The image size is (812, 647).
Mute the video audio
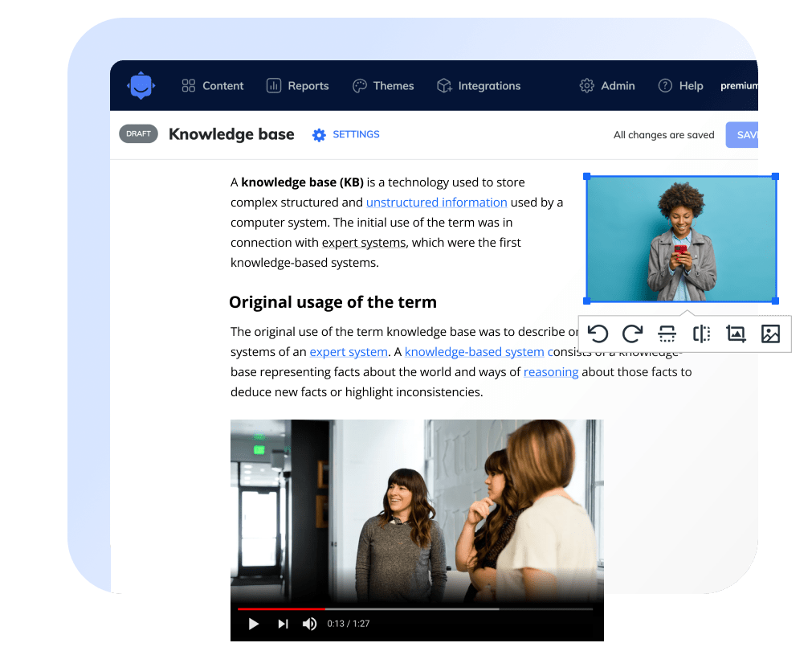pos(309,623)
